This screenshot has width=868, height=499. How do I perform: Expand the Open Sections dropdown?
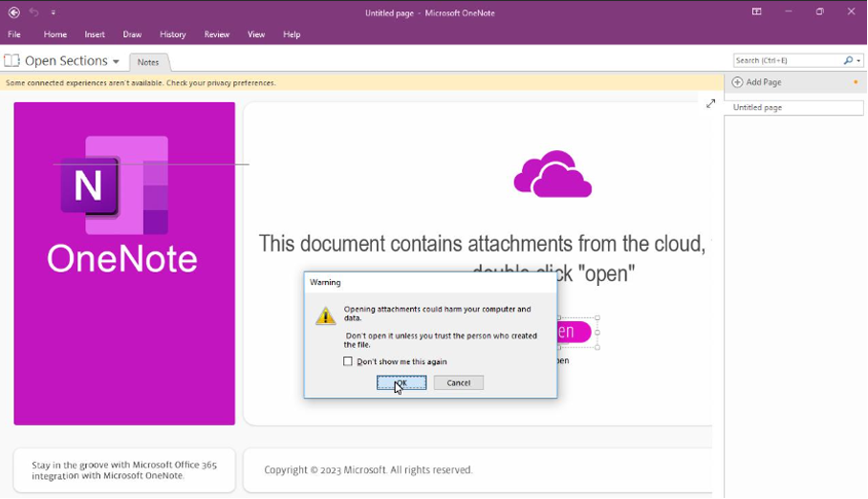click(x=116, y=61)
